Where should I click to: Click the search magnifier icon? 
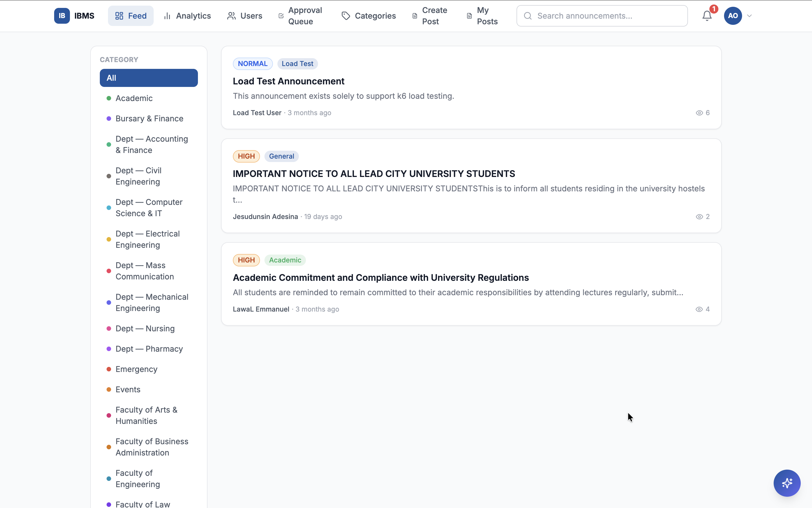(x=528, y=16)
